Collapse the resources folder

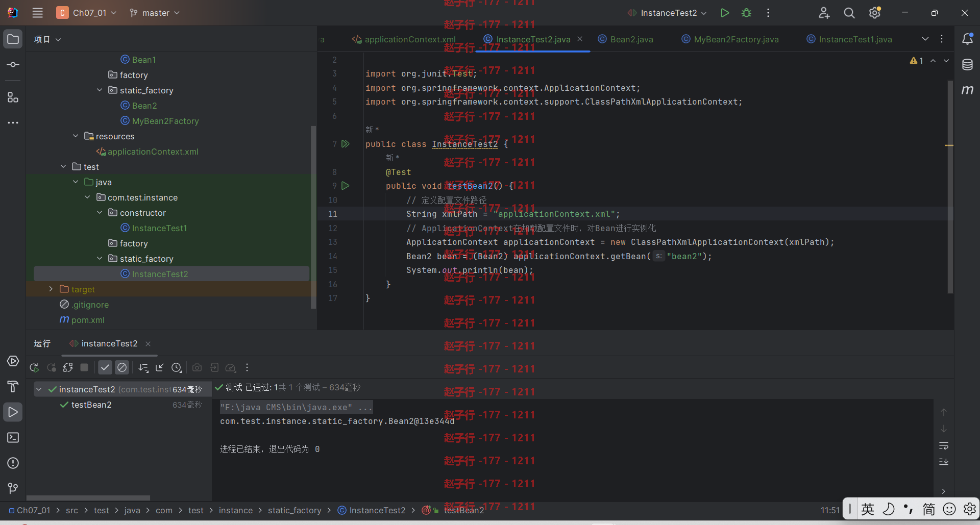click(x=76, y=136)
